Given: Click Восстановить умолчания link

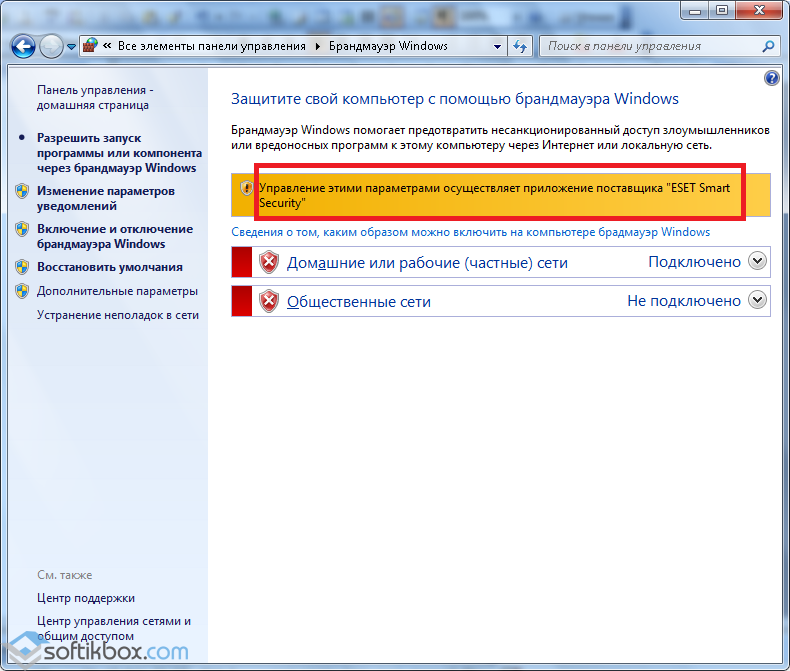Looking at the screenshot, I should (x=109, y=267).
